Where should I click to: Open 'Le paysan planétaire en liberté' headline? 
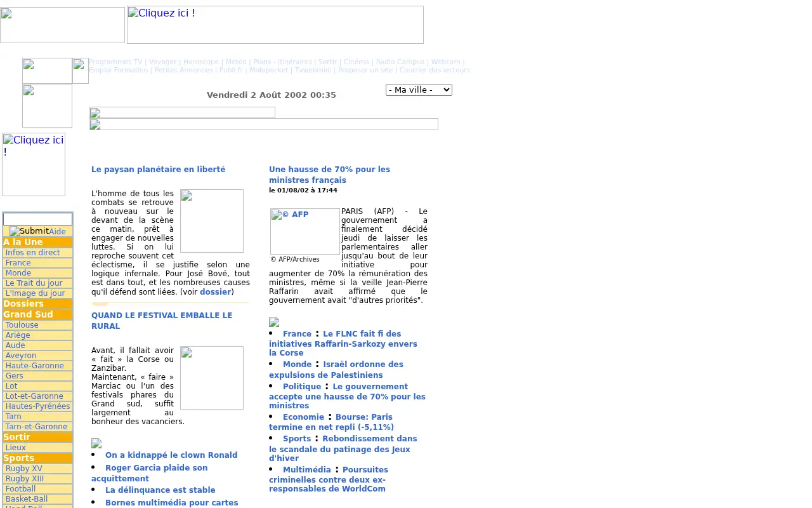pyautogui.click(x=158, y=170)
